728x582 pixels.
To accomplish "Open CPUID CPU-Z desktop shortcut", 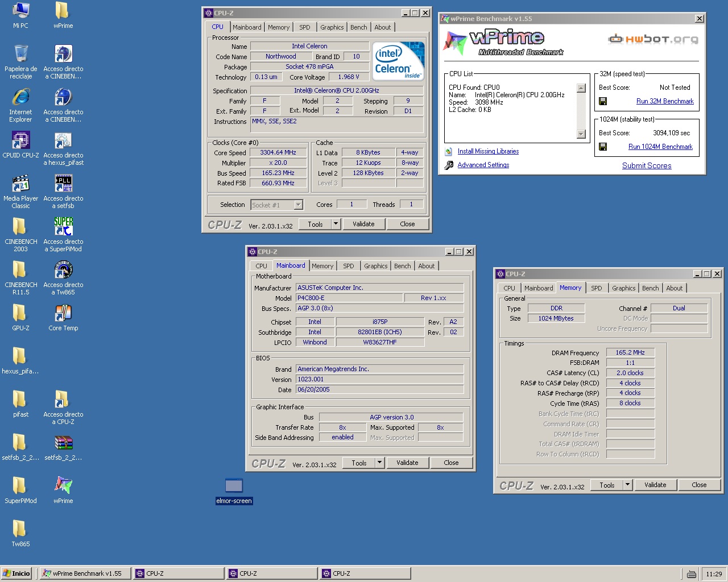I will (x=20, y=144).
